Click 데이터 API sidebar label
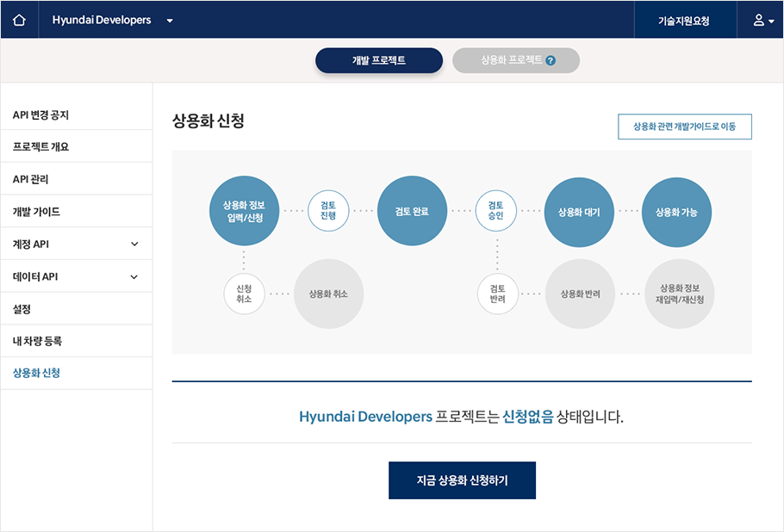 click(35, 276)
